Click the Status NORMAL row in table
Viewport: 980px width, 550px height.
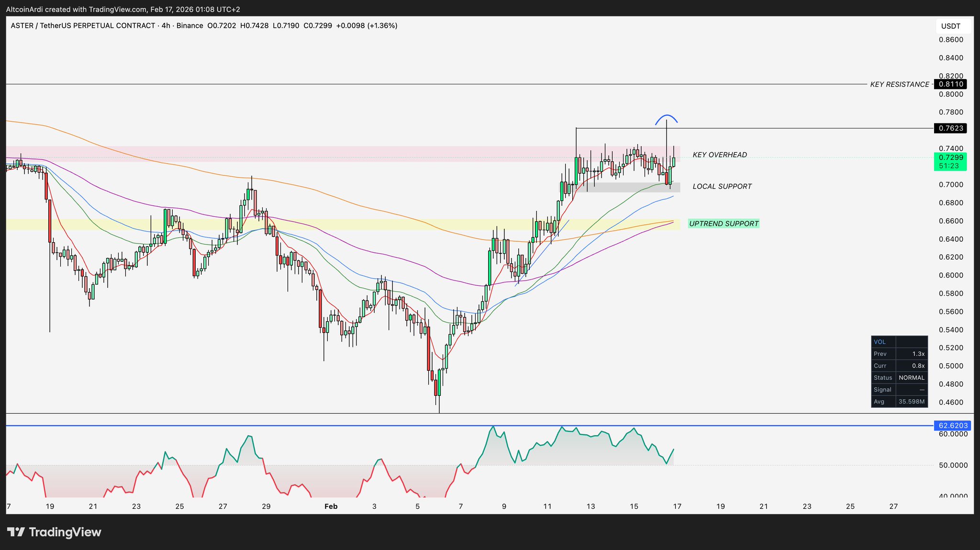[x=899, y=378]
